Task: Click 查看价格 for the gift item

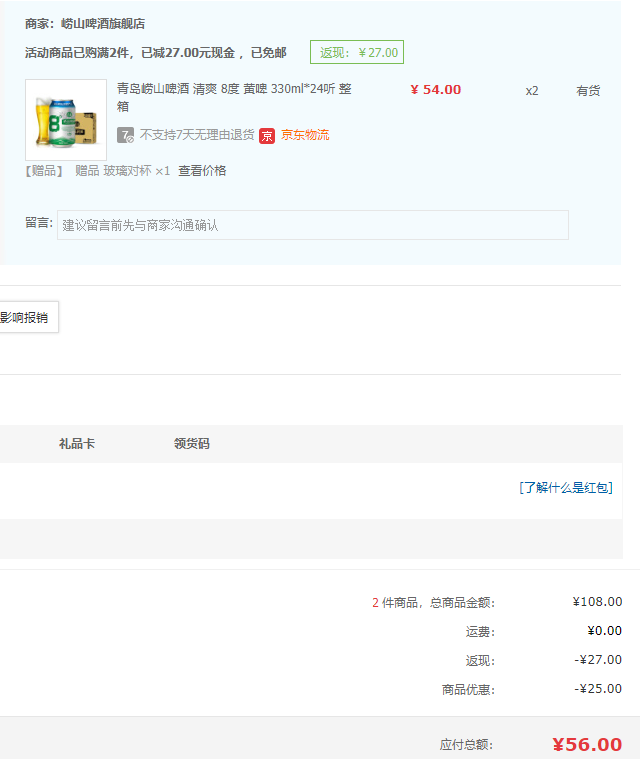Action: pyautogui.click(x=202, y=171)
